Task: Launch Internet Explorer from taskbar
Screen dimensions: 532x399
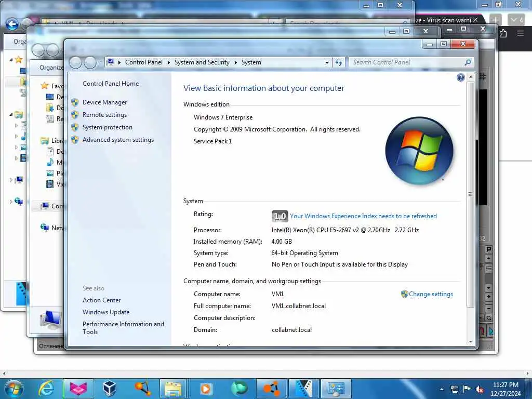Action: coord(46,389)
